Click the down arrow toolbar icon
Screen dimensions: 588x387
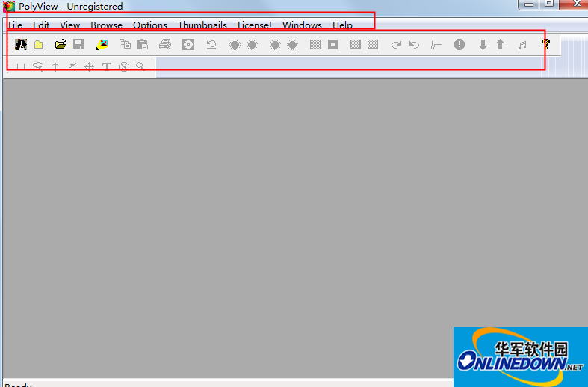[x=483, y=45]
